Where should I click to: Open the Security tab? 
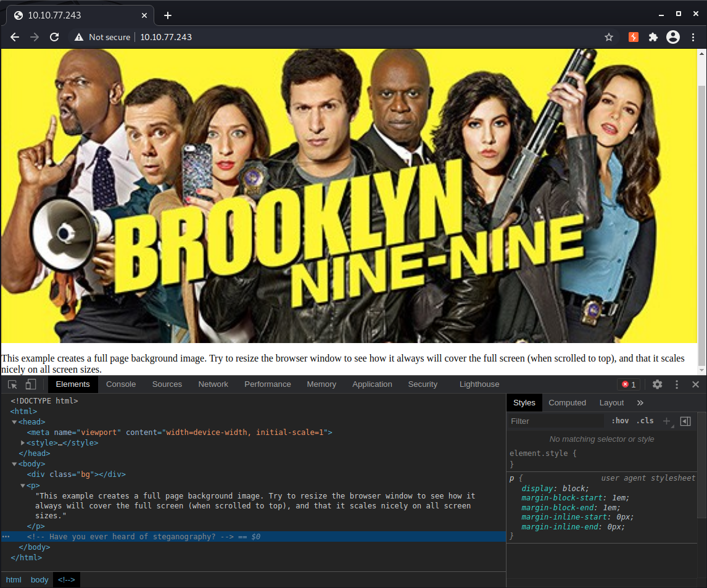coord(423,384)
